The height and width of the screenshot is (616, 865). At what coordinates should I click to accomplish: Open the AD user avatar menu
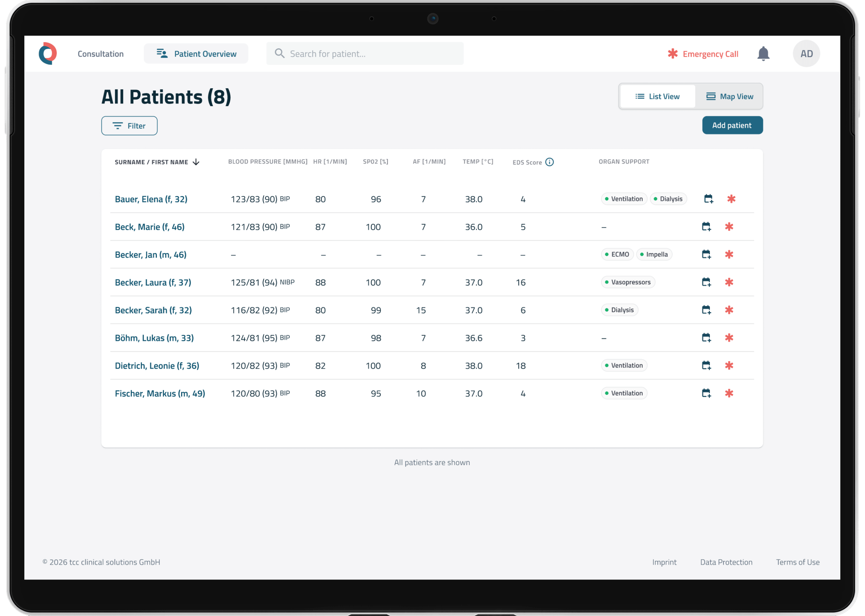point(806,53)
